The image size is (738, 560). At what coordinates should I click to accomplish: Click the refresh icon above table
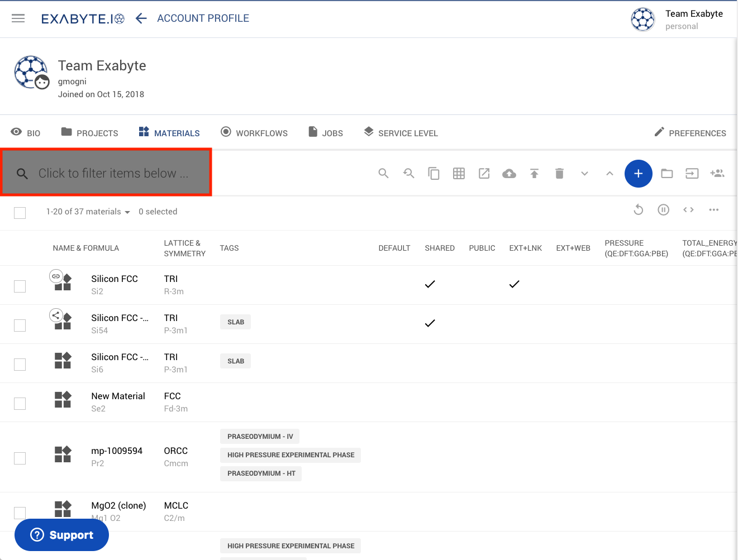coord(638,210)
